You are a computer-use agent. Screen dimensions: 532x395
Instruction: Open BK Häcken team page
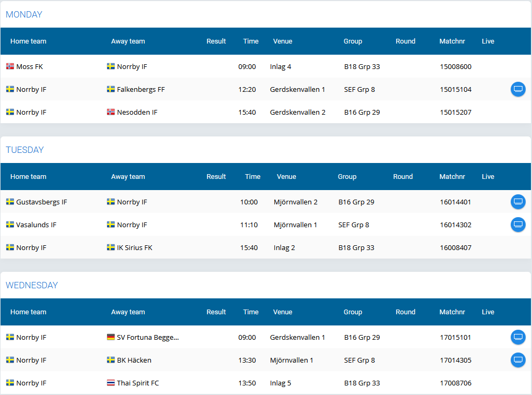coord(134,360)
